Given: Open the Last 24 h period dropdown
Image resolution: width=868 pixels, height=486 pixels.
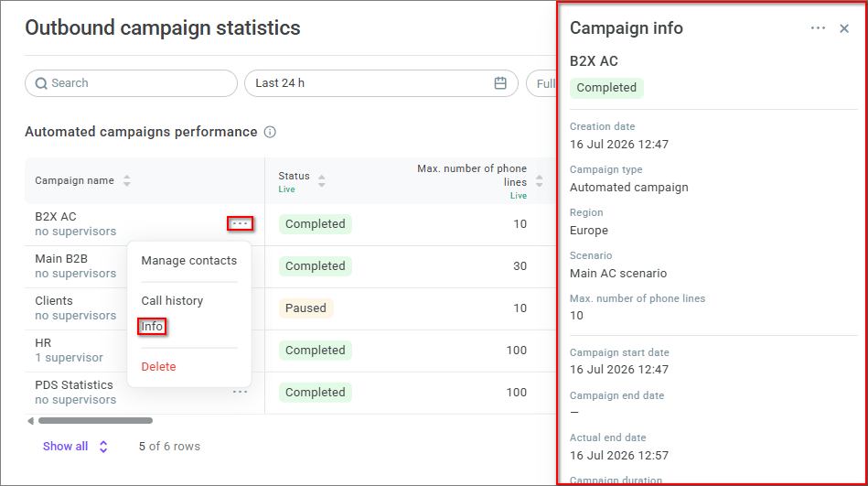Looking at the screenshot, I should tap(380, 83).
